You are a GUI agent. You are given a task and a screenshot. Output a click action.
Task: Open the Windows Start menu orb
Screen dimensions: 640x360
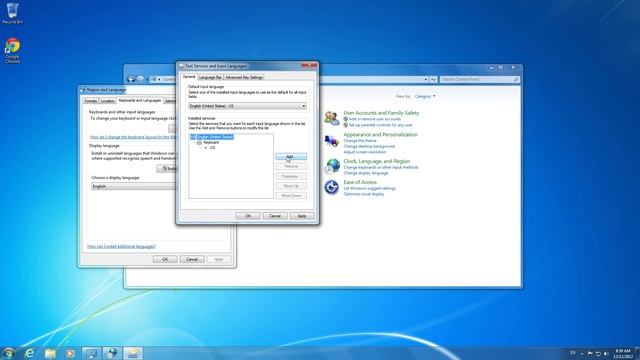(9, 353)
